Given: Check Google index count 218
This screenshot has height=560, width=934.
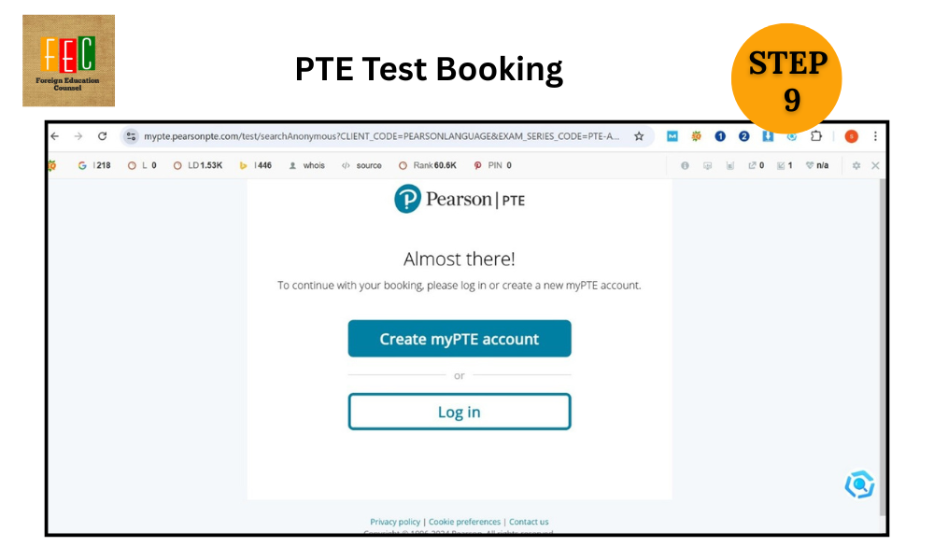Looking at the screenshot, I should point(94,165).
